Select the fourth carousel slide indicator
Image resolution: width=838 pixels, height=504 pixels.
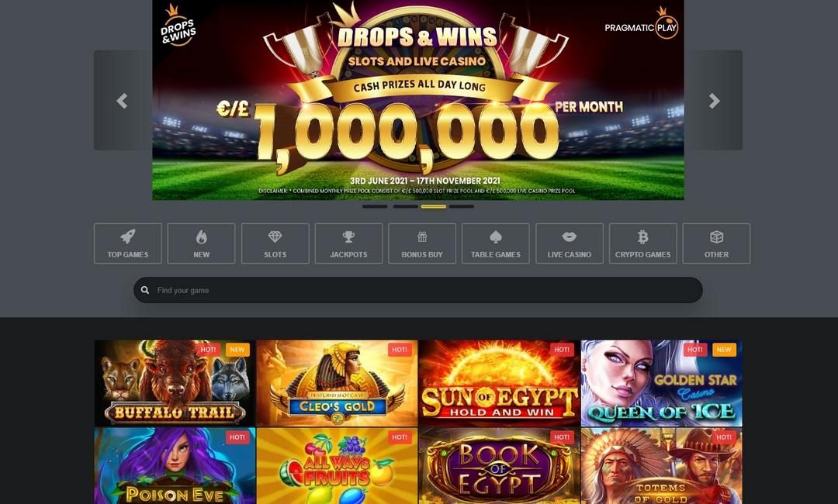[461, 206]
